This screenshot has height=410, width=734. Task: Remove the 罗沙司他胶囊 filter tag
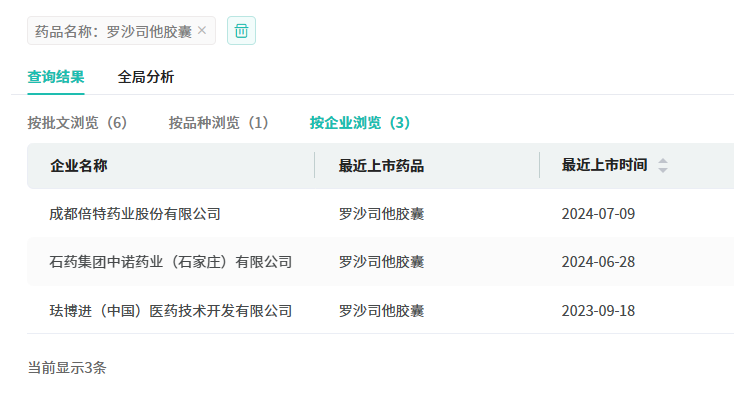click(x=202, y=31)
